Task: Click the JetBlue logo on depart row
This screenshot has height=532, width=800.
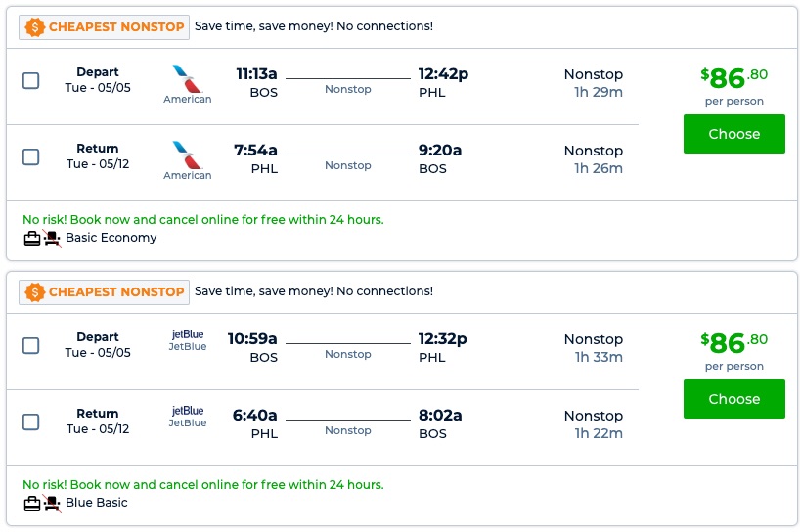Action: click(x=187, y=334)
